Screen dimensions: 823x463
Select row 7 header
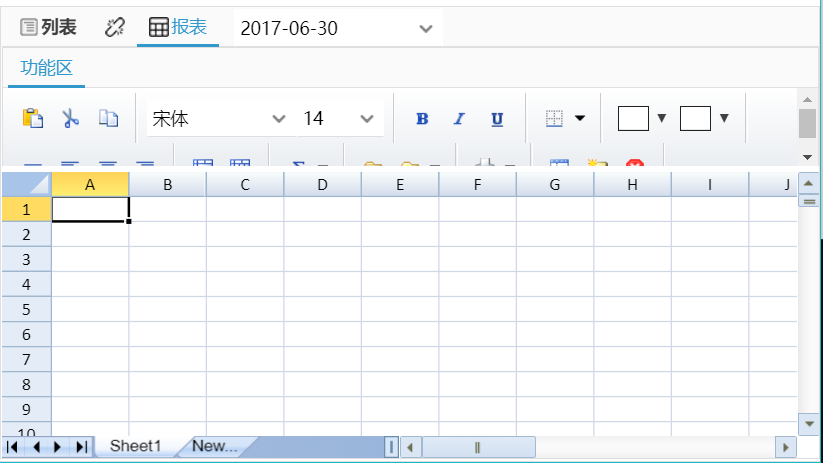pyautogui.click(x=26, y=360)
